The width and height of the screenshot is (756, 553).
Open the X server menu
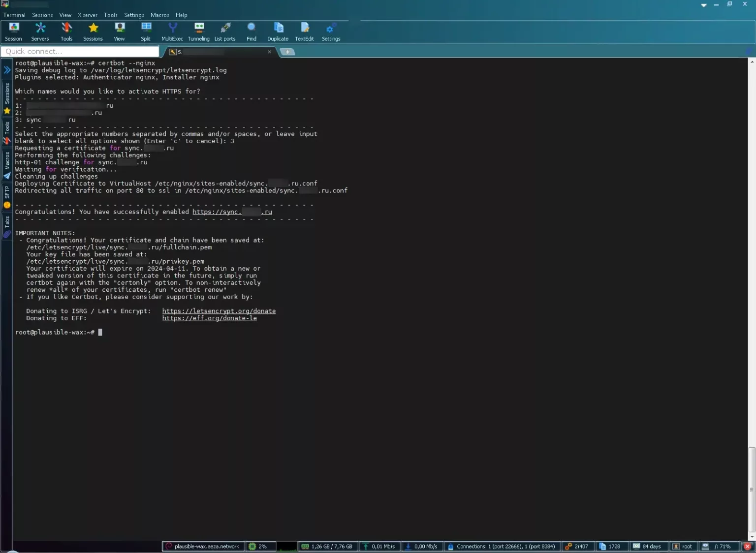[x=87, y=15]
